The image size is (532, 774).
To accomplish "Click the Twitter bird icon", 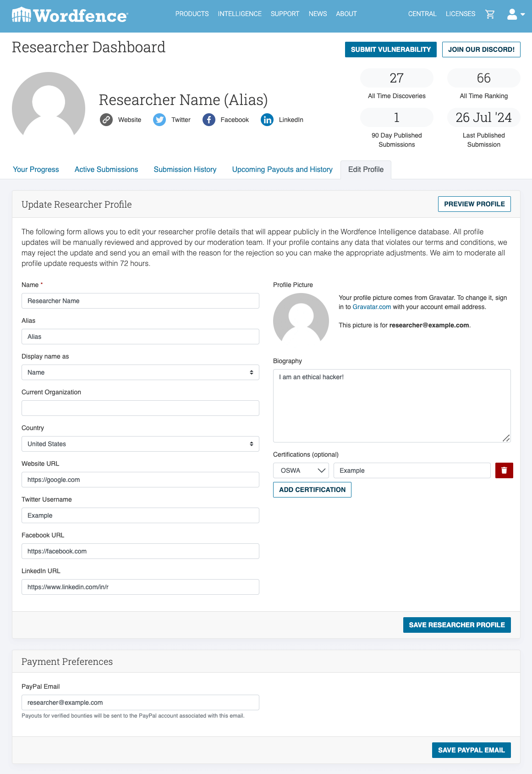I will [x=159, y=120].
